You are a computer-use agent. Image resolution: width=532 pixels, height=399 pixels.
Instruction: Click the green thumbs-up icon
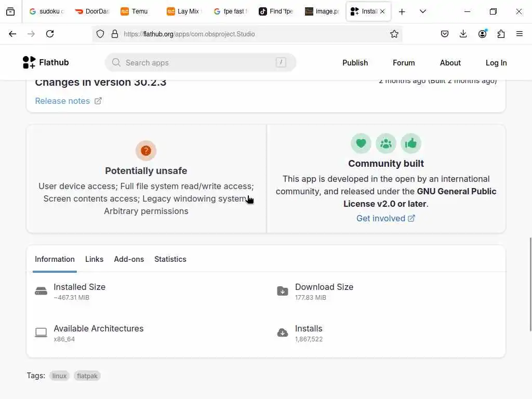point(411,143)
